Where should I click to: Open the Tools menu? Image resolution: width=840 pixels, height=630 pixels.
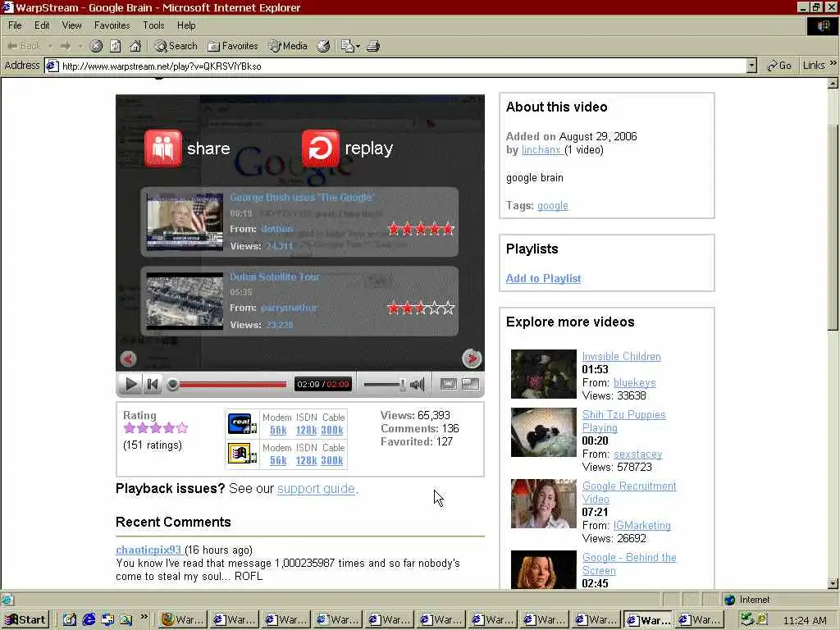153,25
